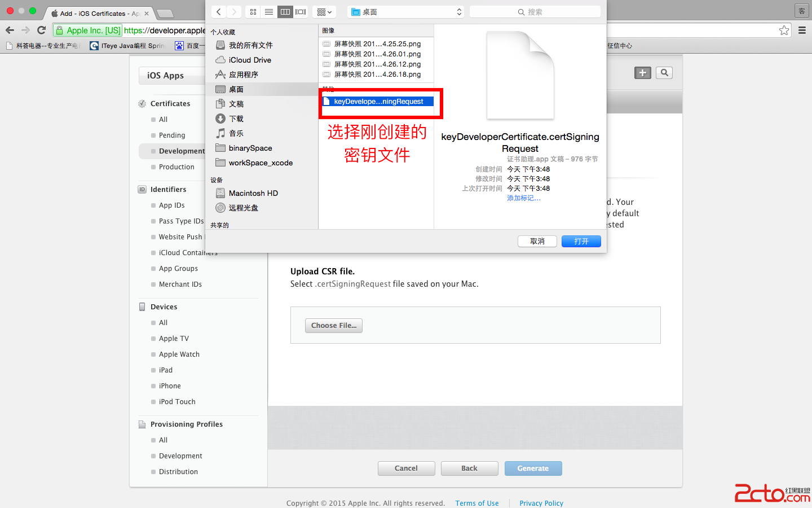Open Production under Certificates
Viewport: 812px width, 508px height.
point(176,167)
